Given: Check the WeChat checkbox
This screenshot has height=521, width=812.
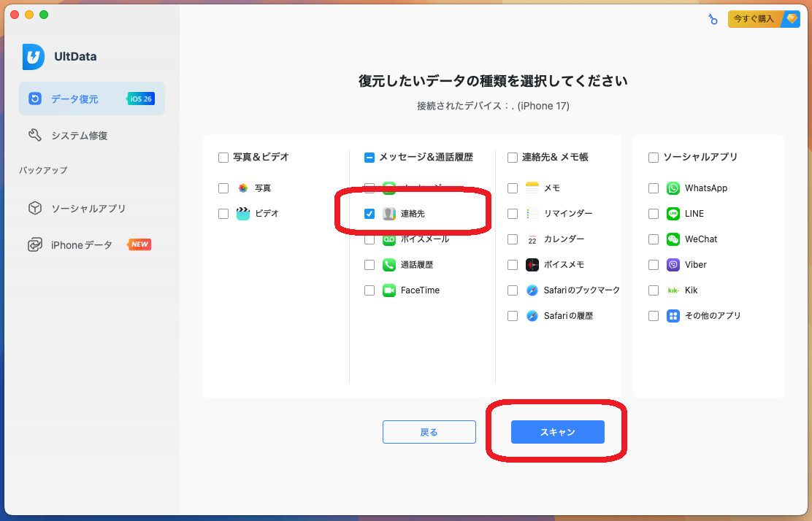Looking at the screenshot, I should (x=654, y=239).
